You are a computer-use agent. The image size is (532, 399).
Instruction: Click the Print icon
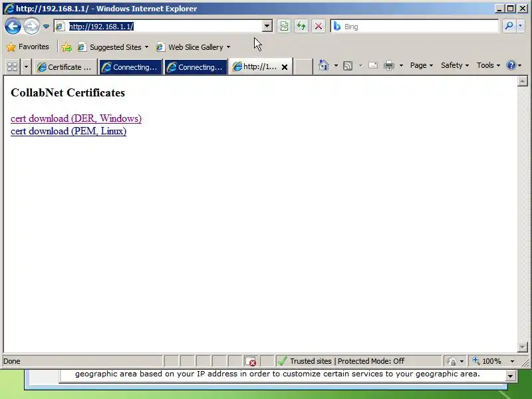(x=389, y=65)
